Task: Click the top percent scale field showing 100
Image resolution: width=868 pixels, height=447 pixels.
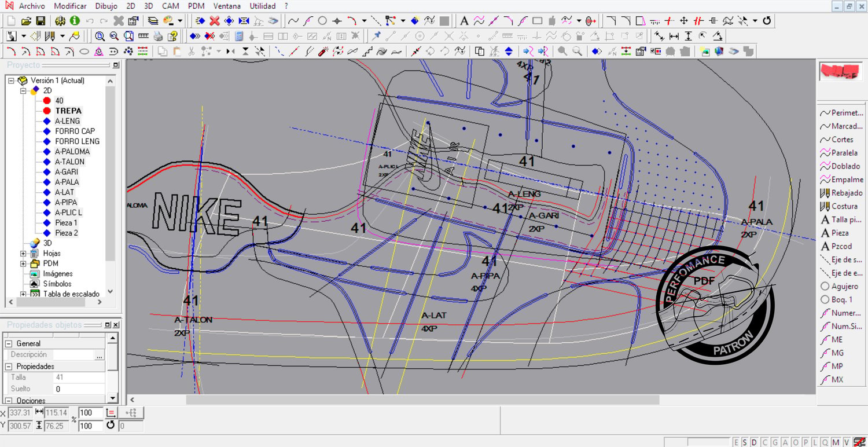Action: (90, 412)
